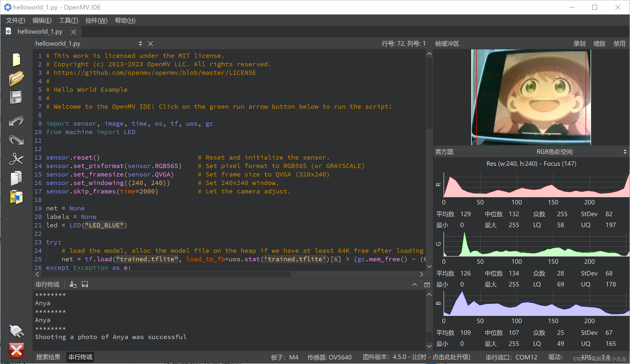The width and height of the screenshot is (630, 364).
Task: Click the 'Res (w:240, h:240) - Focus (147)' label
Action: tap(531, 164)
